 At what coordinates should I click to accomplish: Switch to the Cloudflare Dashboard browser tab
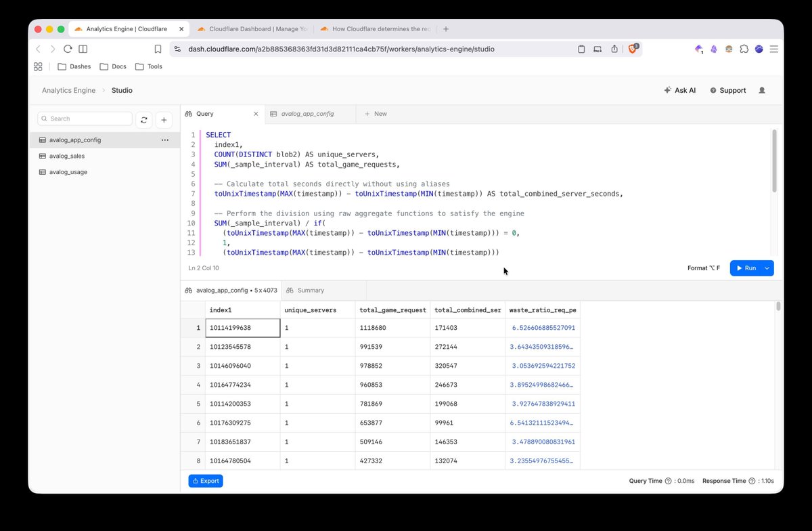click(252, 29)
